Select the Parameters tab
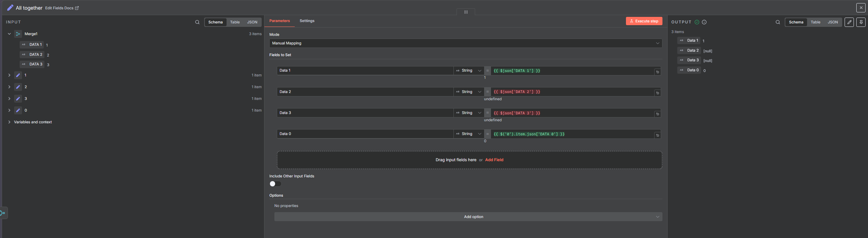 (280, 21)
